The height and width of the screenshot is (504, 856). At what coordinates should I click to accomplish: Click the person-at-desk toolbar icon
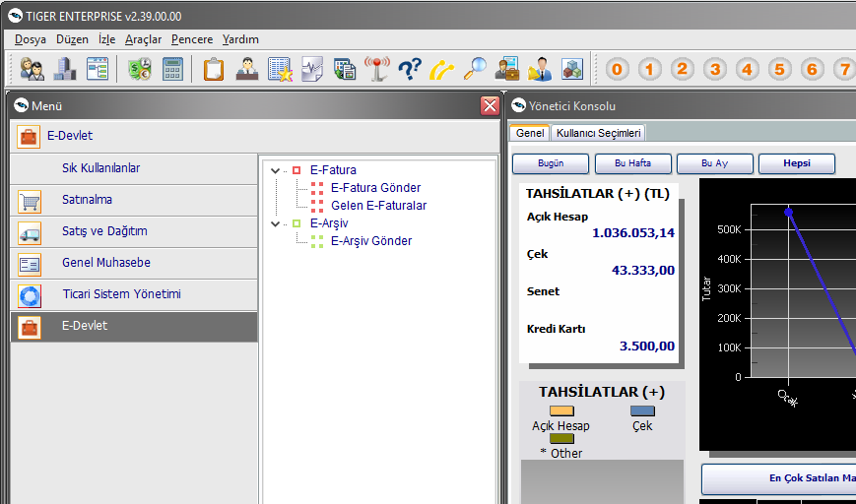click(247, 69)
